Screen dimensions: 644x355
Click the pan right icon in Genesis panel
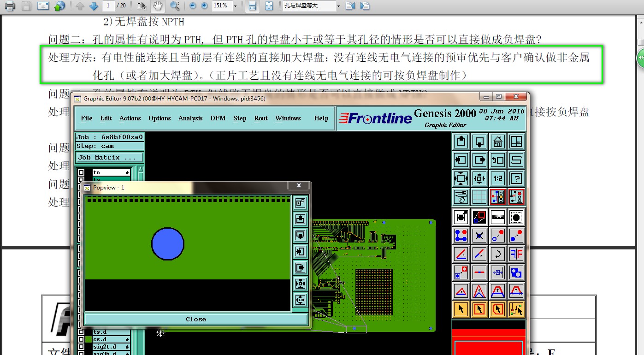coord(479,160)
